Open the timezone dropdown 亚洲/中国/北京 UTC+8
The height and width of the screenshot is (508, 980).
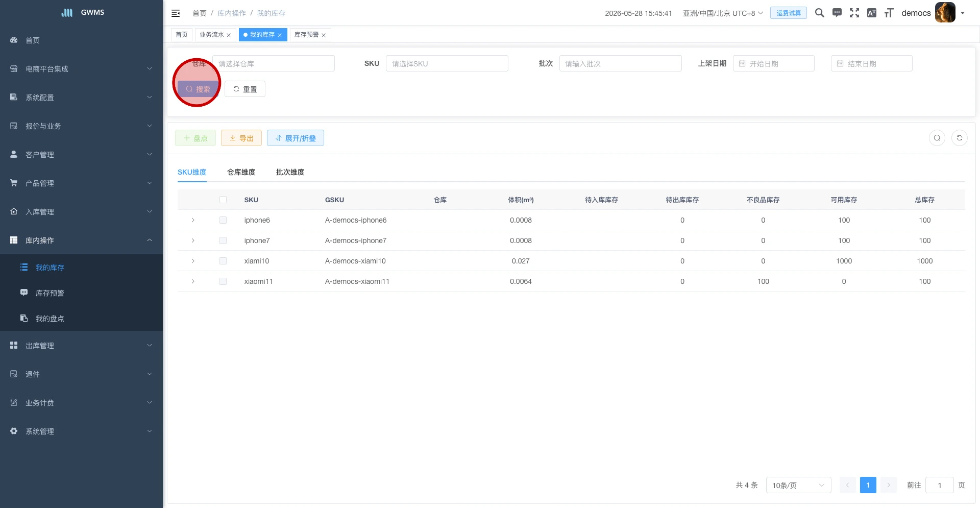[x=723, y=13]
